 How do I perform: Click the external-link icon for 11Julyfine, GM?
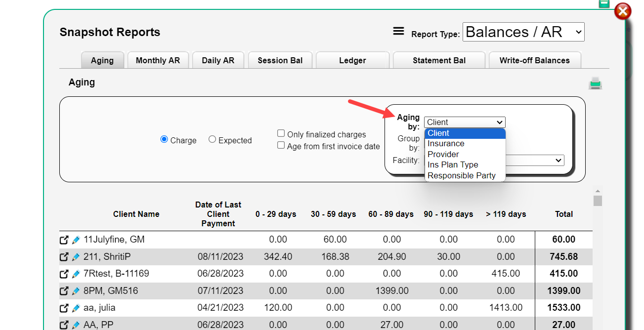(x=64, y=240)
